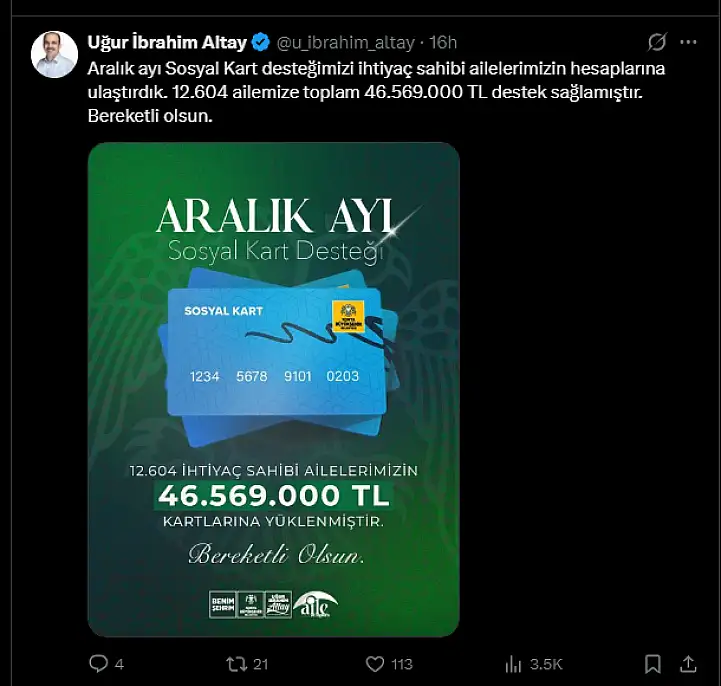The image size is (721, 686).
Task: Click the repost count 21
Action: [x=261, y=664]
